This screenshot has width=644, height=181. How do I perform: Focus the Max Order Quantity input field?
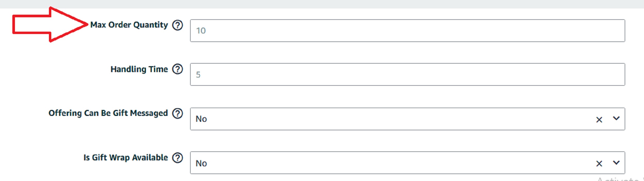tap(408, 31)
